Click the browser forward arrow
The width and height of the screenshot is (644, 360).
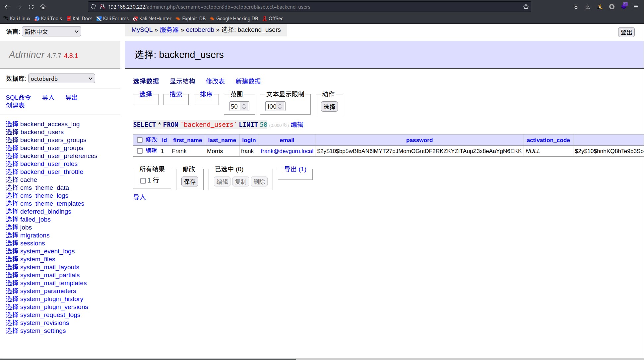tap(19, 7)
